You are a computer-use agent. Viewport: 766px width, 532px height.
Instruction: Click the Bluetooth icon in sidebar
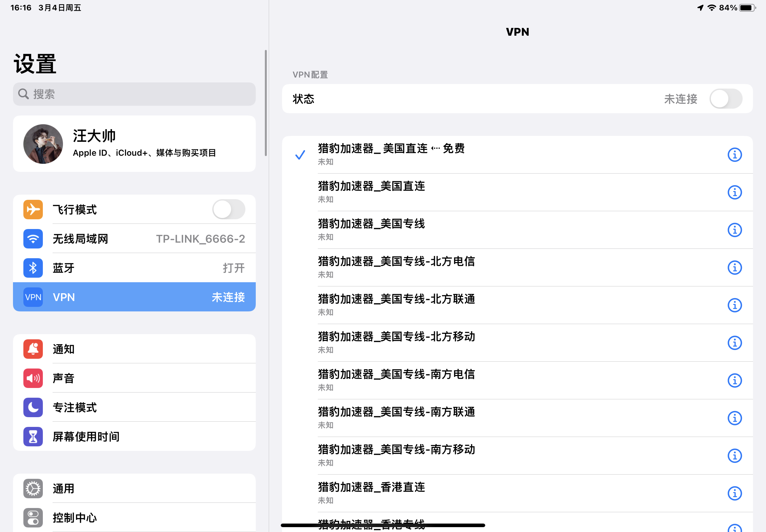click(33, 268)
